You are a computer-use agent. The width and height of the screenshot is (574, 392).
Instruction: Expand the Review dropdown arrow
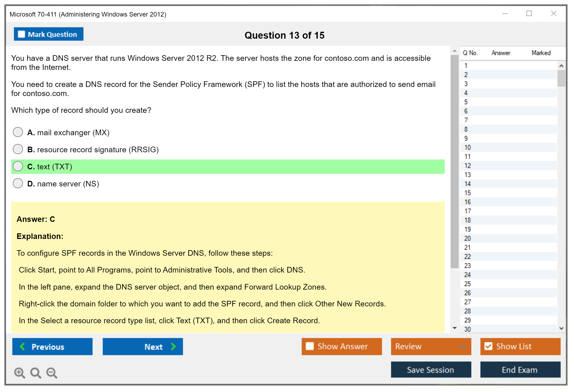[x=463, y=346]
